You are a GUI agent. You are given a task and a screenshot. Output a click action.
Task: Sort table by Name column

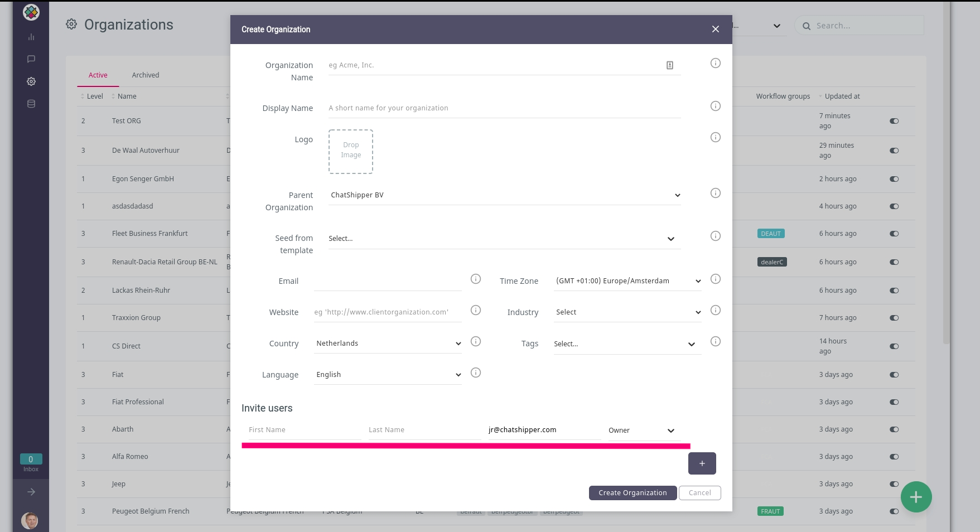[124, 96]
